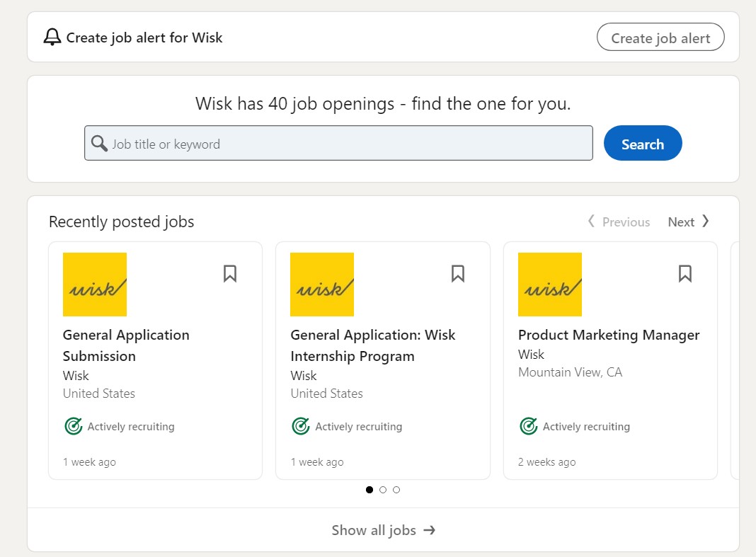Select the third carousel page dot
This screenshot has height=557, width=756.
click(396, 490)
